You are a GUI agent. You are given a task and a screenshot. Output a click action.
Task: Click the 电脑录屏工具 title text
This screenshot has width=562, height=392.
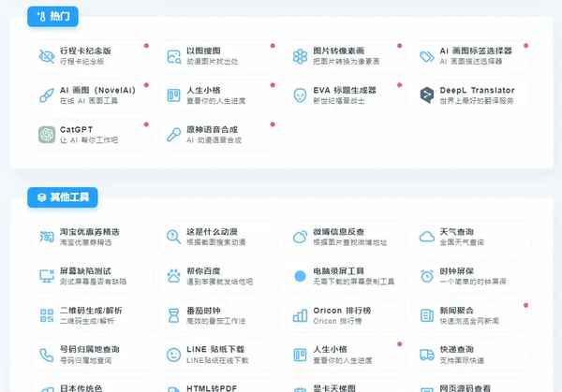click(x=339, y=271)
